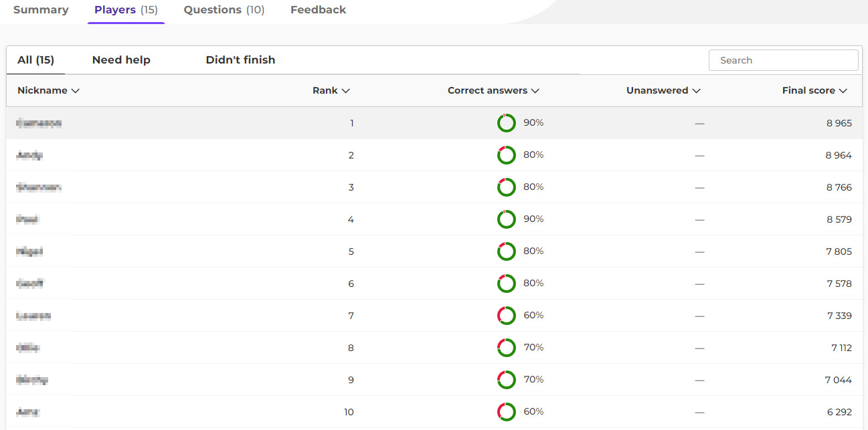Click the rank 5 player's 80% donut icon
Screen dimensions: 868x430
click(506, 251)
